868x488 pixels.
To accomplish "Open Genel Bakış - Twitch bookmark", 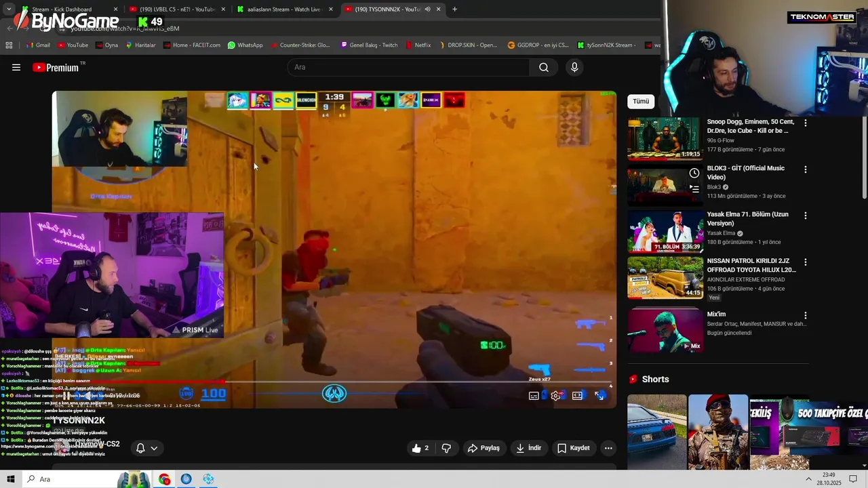I will (x=370, y=45).
